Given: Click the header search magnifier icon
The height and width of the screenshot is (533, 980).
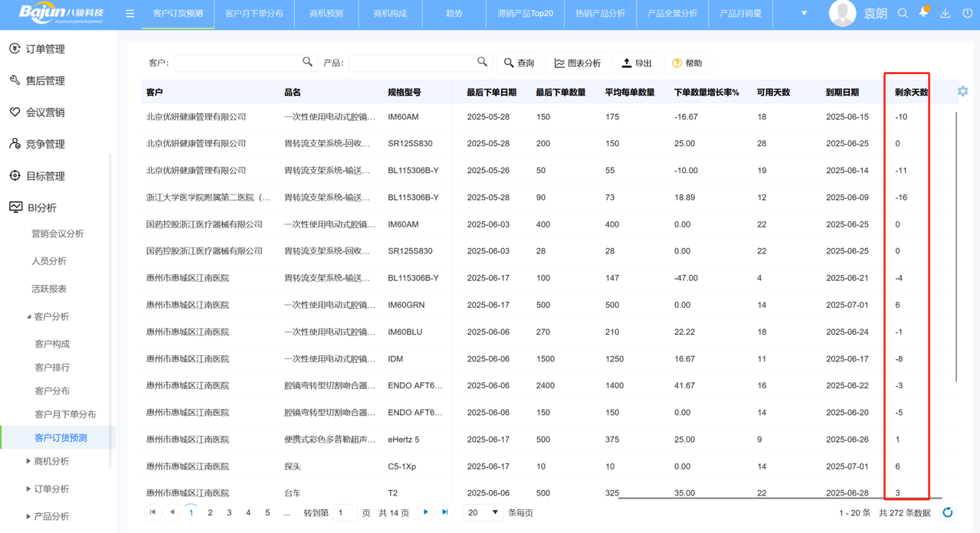Looking at the screenshot, I should [903, 14].
